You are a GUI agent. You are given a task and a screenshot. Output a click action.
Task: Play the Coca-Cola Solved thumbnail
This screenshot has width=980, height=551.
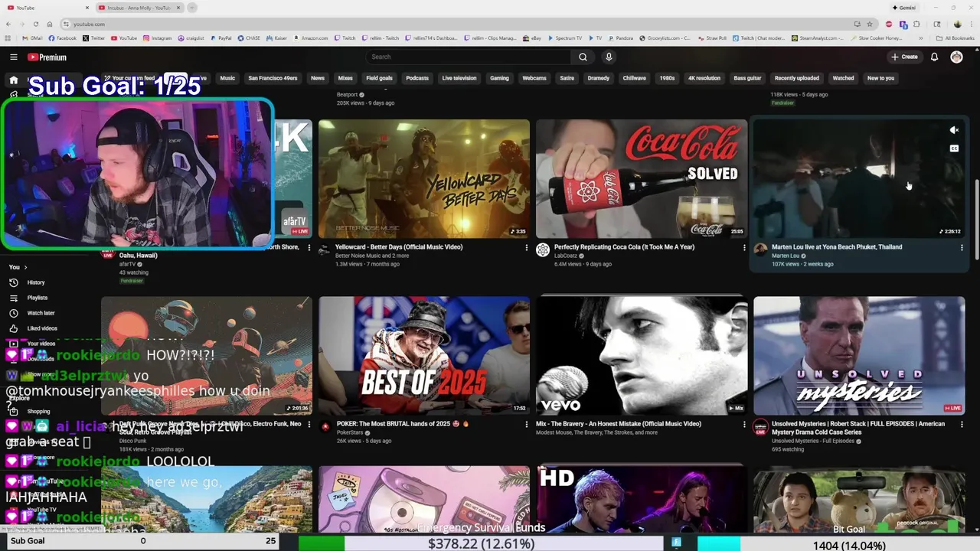[x=642, y=178]
